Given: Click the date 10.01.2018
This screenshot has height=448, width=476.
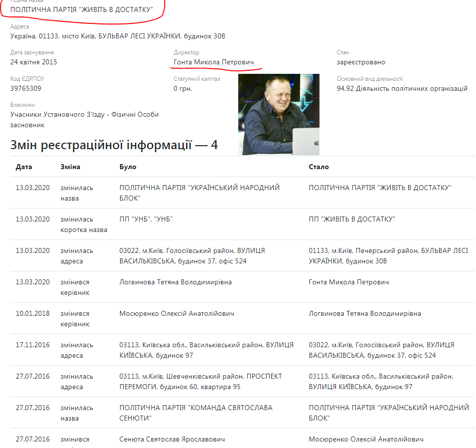Looking at the screenshot, I should (x=33, y=313).
